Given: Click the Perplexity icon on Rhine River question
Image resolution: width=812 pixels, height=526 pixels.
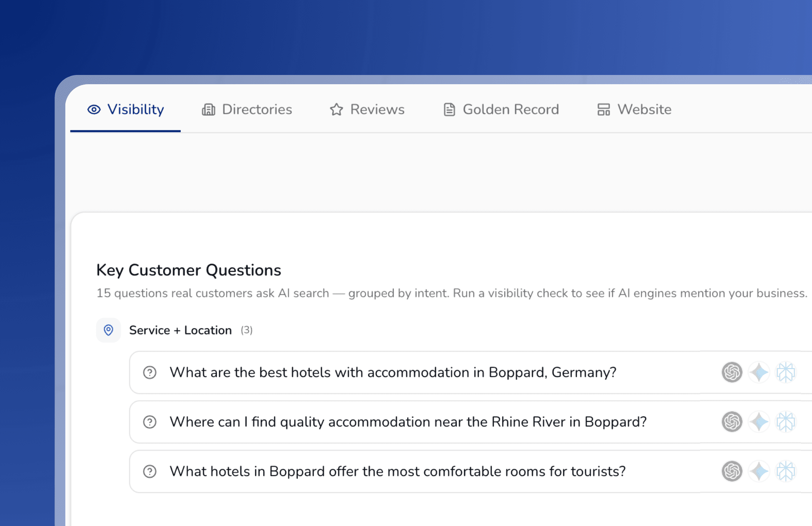Looking at the screenshot, I should pyautogui.click(x=785, y=422).
